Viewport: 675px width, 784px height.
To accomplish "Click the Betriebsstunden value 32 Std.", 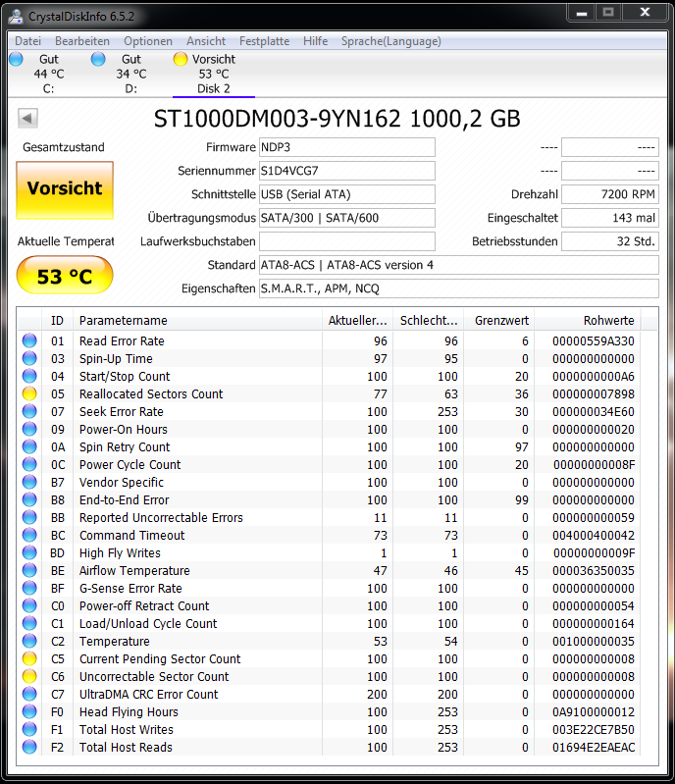I will coord(610,241).
